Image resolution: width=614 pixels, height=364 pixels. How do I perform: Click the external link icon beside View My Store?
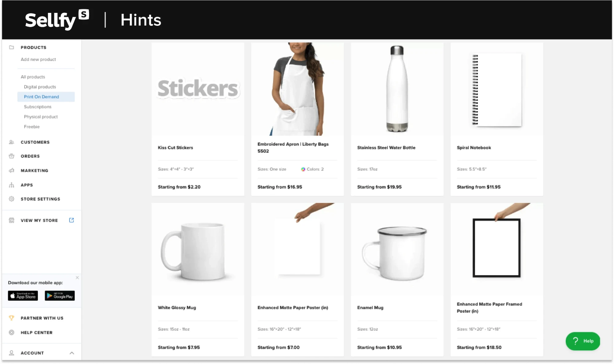point(72,220)
